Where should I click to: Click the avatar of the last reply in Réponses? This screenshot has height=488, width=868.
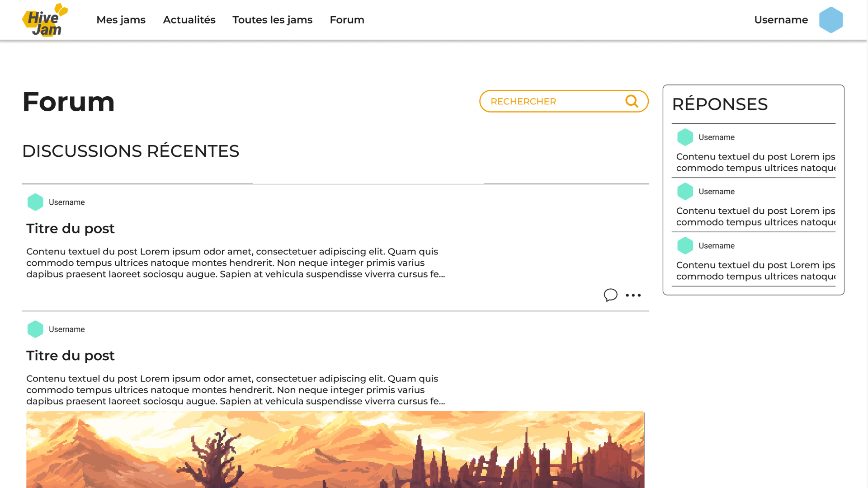tap(685, 245)
